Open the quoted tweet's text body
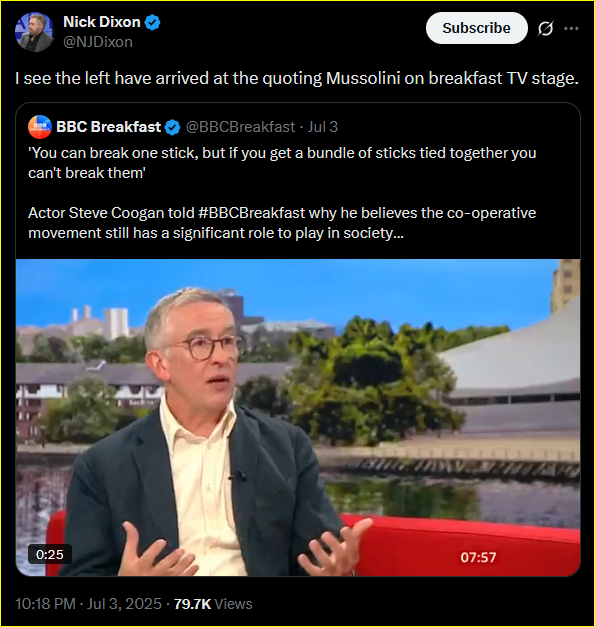This screenshot has height=627, width=595. [x=282, y=193]
